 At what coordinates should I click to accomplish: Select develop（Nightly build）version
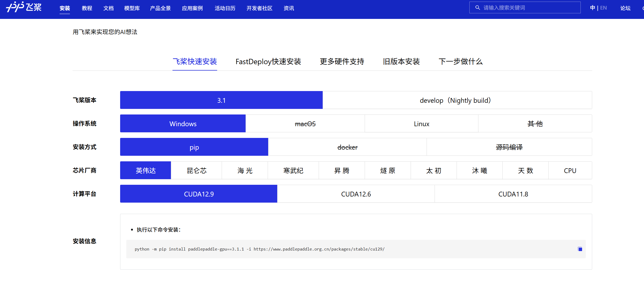(x=456, y=100)
